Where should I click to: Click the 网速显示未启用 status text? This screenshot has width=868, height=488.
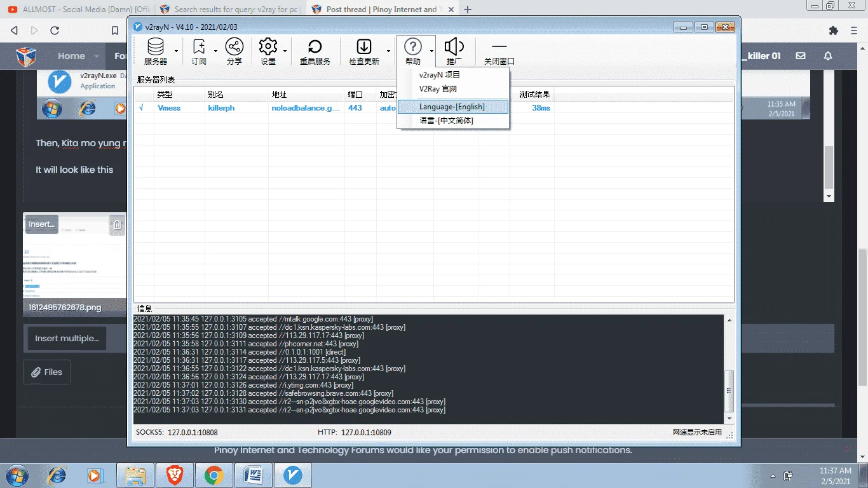(x=697, y=433)
